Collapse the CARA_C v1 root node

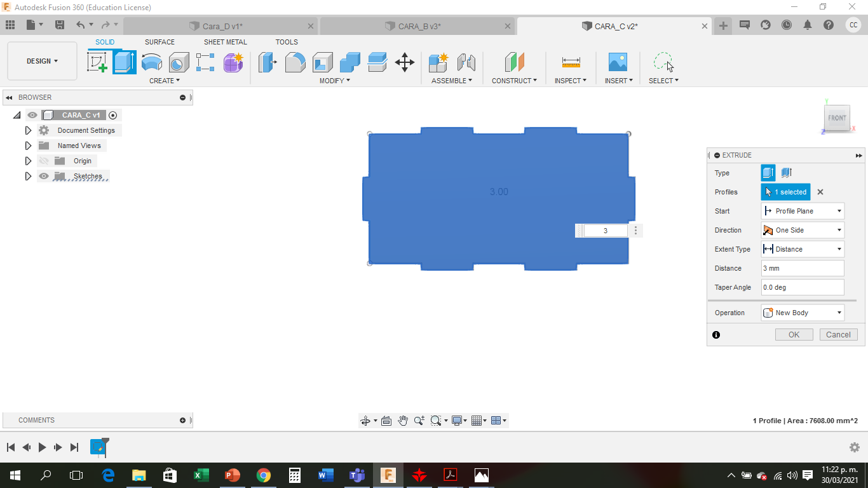click(17, 115)
